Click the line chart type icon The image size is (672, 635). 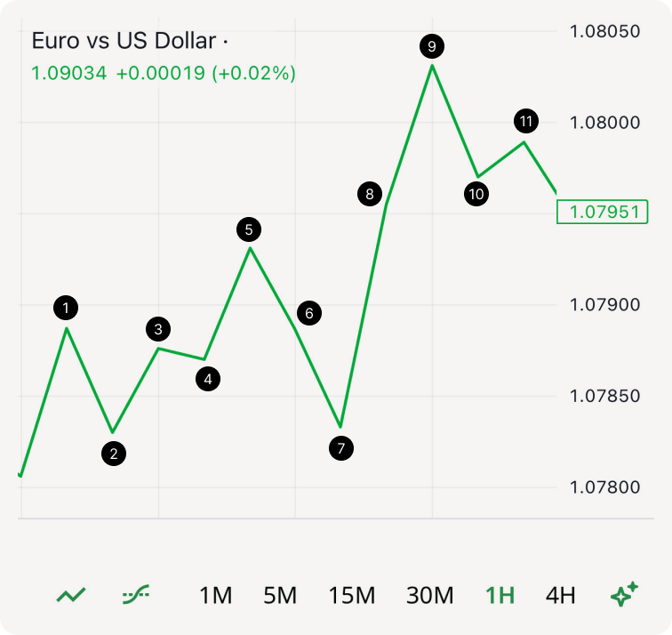coord(71,595)
